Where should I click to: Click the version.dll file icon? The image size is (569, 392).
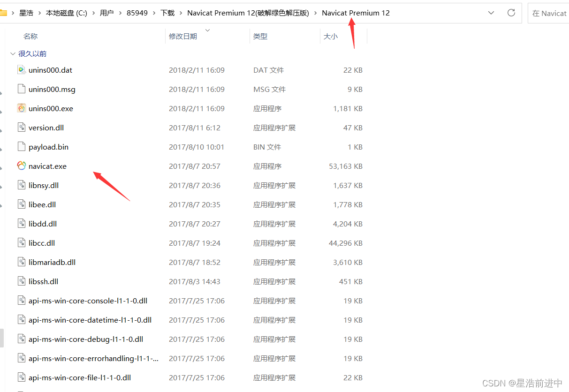(21, 128)
